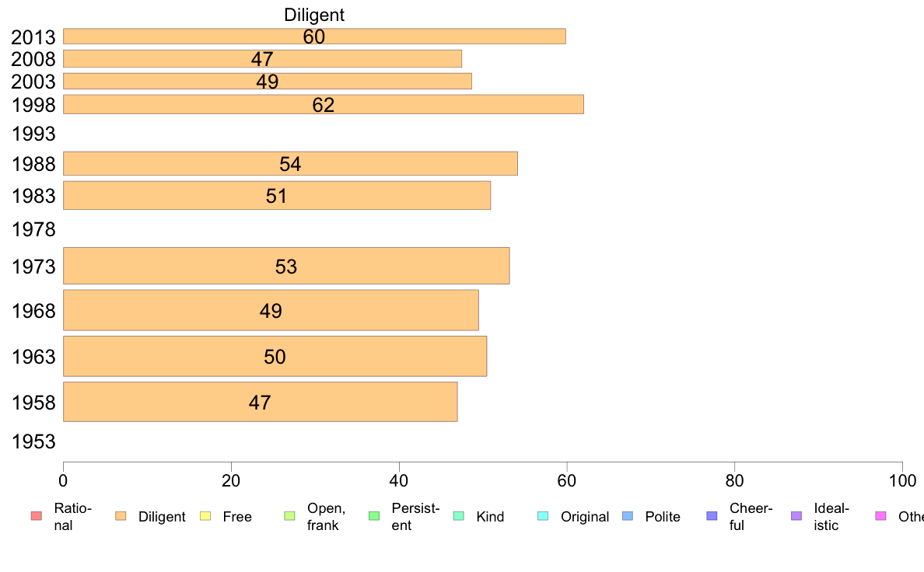Image resolution: width=924 pixels, height=572 pixels.
Task: Click the blue Polite legend swatch
Action: coord(628,516)
